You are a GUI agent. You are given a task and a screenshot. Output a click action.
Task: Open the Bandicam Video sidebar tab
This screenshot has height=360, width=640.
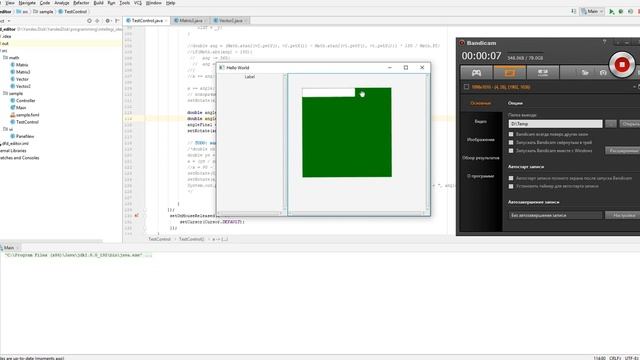click(480, 122)
